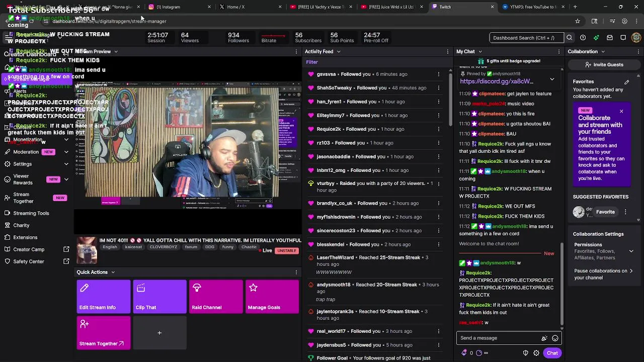Add a new quick action tile
The image size is (644, 362).
coord(159,333)
